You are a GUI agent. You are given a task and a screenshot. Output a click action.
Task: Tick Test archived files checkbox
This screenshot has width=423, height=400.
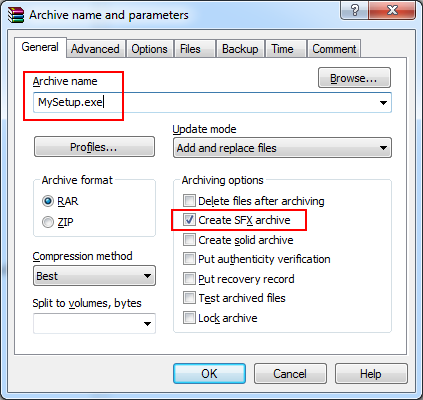pyautogui.click(x=189, y=298)
